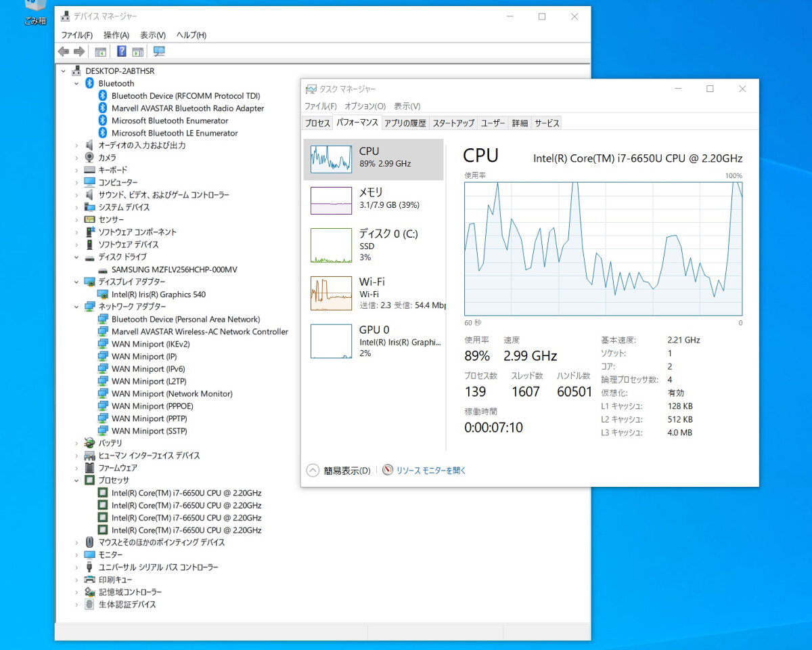The height and width of the screenshot is (650, 812).
Task: Click the circled chevron icon beside 簡易表示
Action: tap(313, 470)
